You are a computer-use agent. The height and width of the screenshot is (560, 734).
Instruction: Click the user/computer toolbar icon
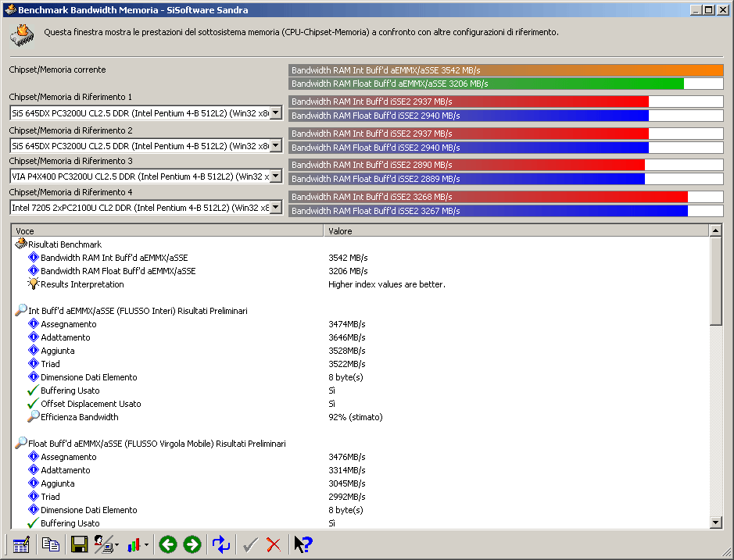point(103,544)
